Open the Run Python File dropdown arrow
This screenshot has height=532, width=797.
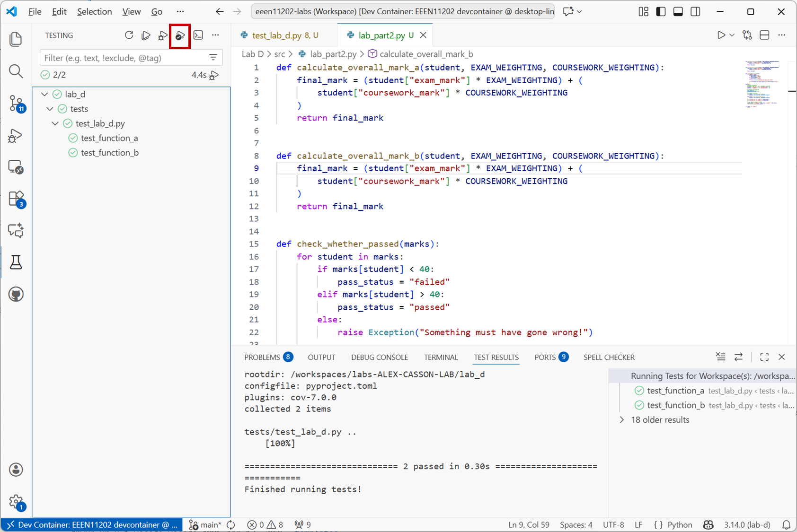pos(732,35)
